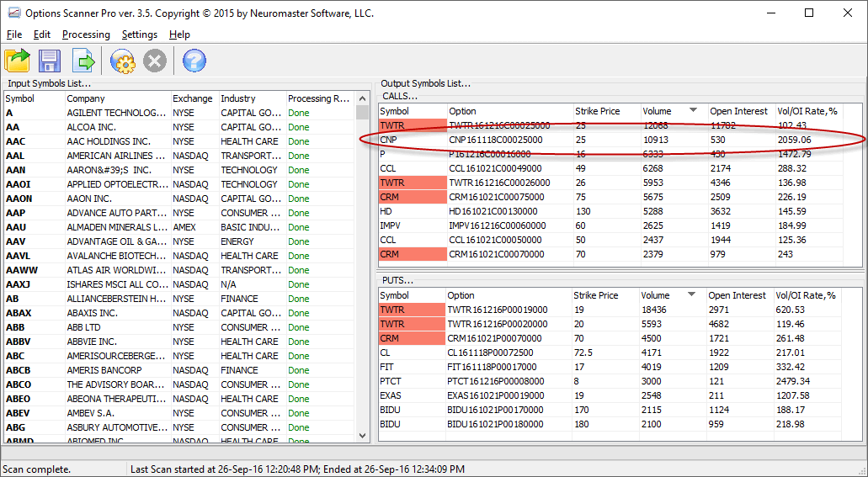Screen dimensions: 868x477
Task: Click Scan complete status text
Action: (36, 469)
